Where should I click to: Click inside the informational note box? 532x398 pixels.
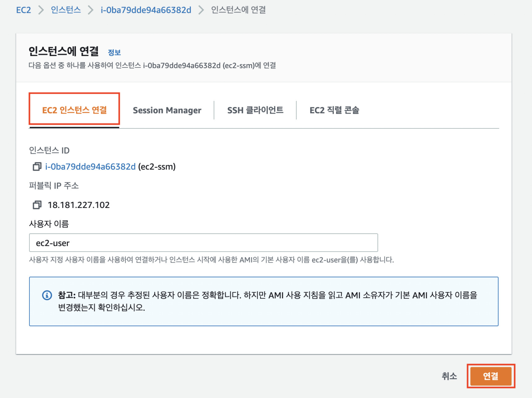pyautogui.click(x=263, y=301)
